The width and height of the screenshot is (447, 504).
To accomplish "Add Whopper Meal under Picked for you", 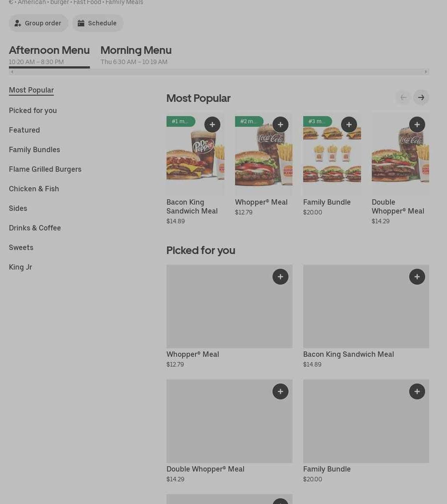I will tap(280, 277).
